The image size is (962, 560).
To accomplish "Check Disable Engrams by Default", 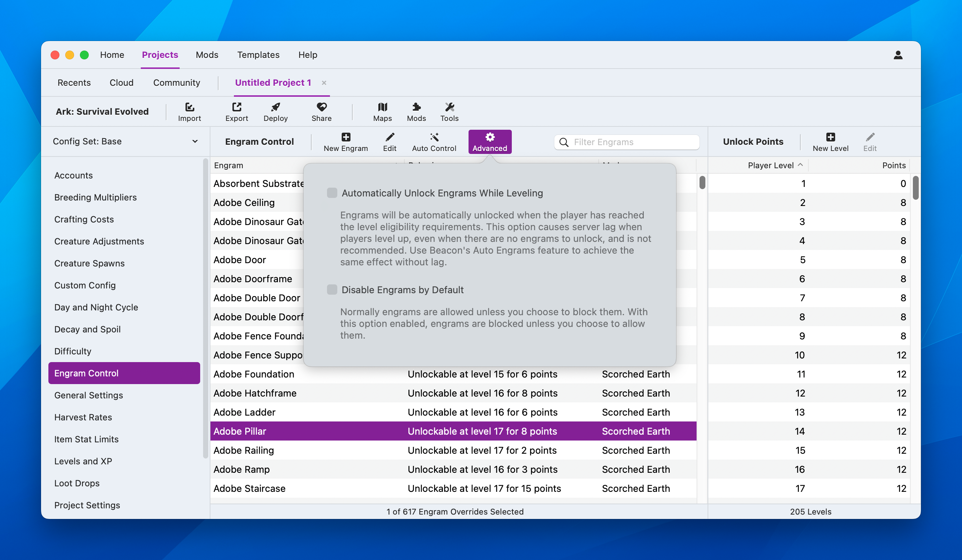I will tap(332, 290).
